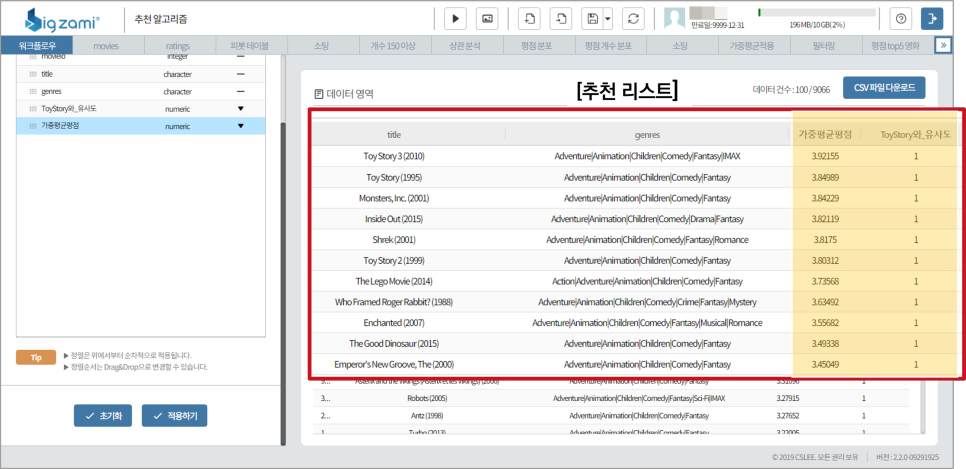Show more tabs with the double-chevron button
The height and width of the screenshot is (469, 966).
(x=943, y=45)
